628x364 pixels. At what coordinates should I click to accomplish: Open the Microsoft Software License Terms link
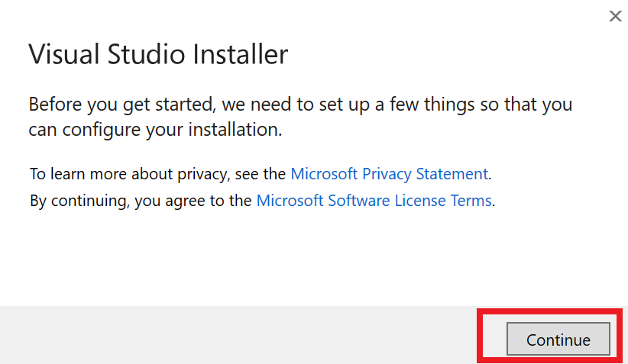[374, 201]
